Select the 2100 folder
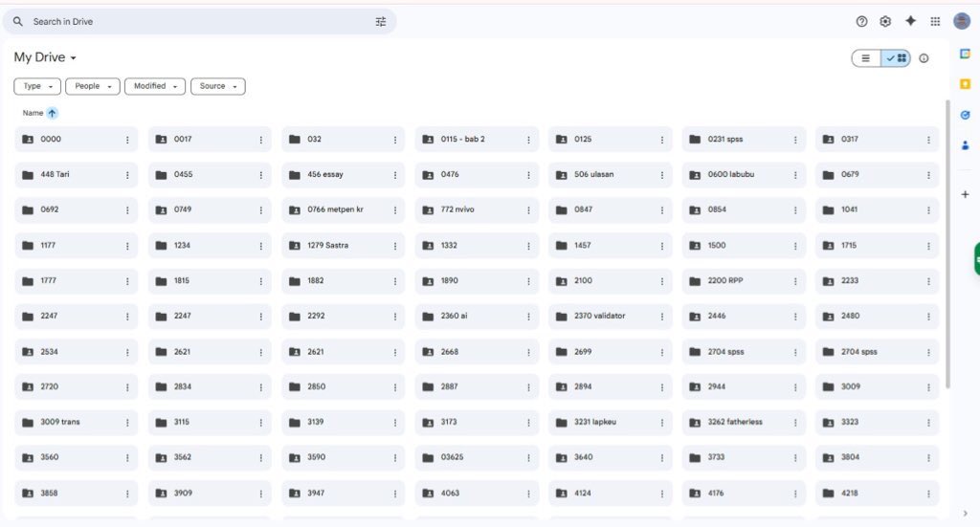This screenshot has width=980, height=527. tap(611, 281)
